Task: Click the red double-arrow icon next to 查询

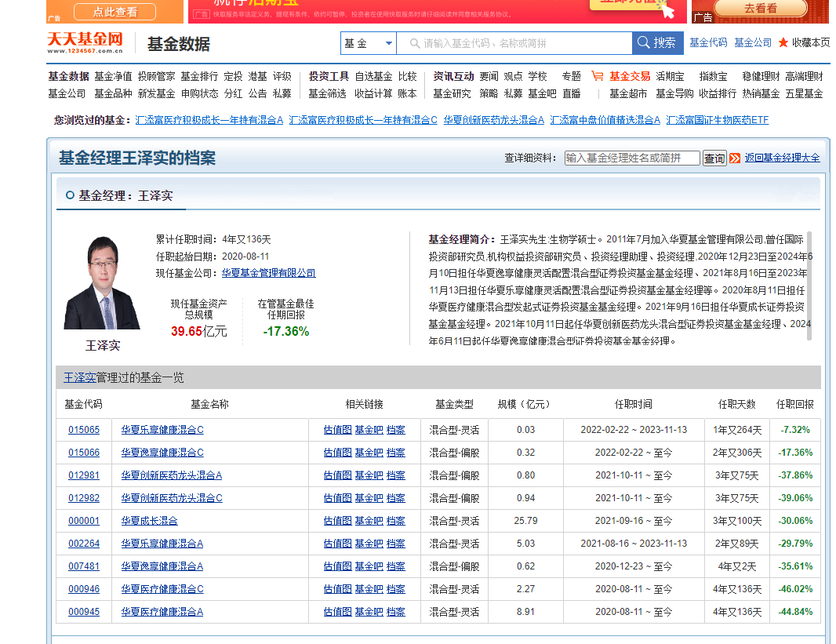Action: click(735, 158)
